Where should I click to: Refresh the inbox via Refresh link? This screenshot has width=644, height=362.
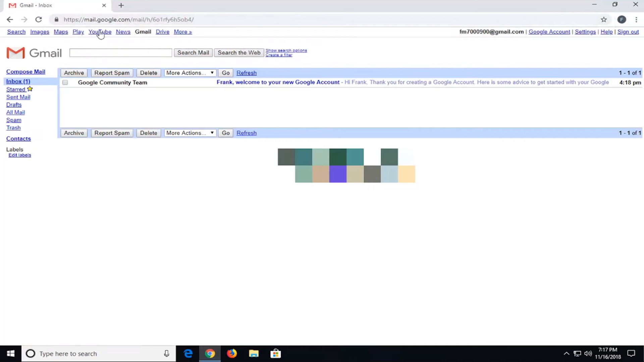pyautogui.click(x=247, y=73)
